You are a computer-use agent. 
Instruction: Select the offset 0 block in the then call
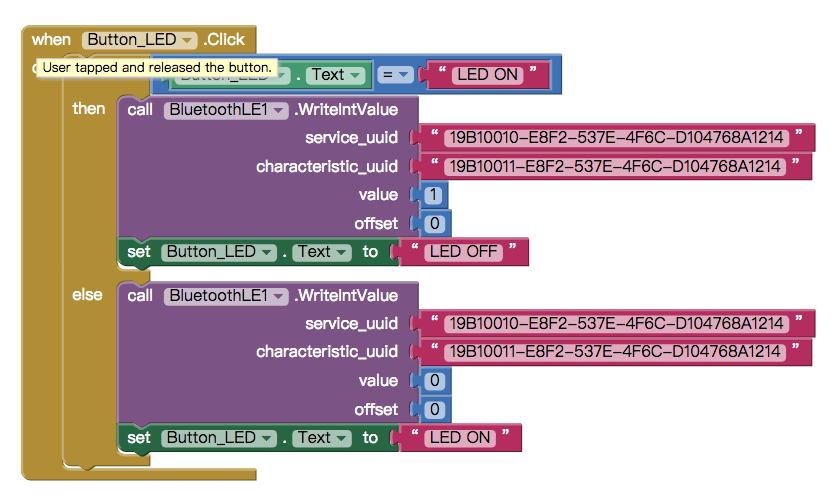(x=435, y=224)
